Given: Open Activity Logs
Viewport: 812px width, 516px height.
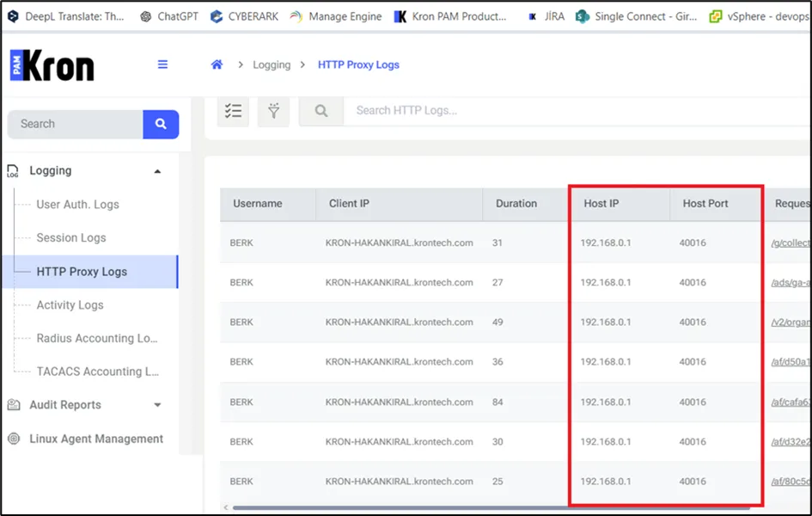Looking at the screenshot, I should click(70, 305).
